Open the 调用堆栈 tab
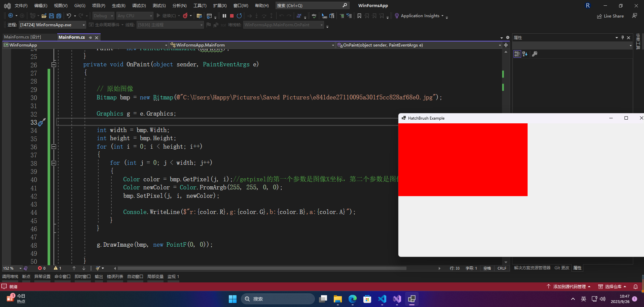Viewport: 644px width, 307px height. point(10,277)
